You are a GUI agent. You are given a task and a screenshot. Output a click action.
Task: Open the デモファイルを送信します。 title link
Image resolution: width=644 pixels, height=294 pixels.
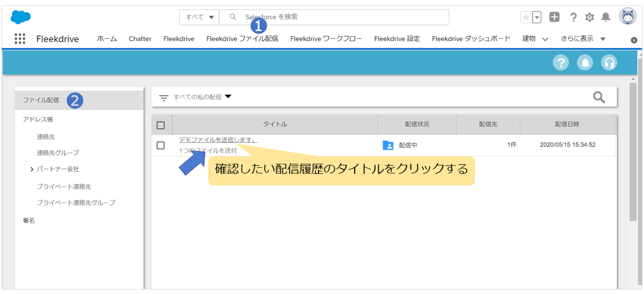click(x=218, y=140)
